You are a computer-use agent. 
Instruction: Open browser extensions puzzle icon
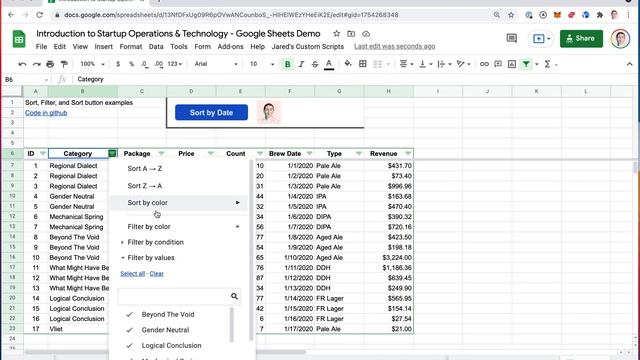tap(600, 15)
